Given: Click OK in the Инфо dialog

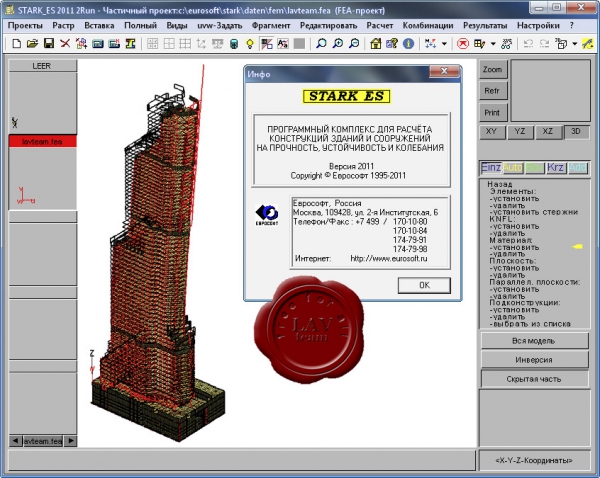Looking at the screenshot, I should 424,285.
